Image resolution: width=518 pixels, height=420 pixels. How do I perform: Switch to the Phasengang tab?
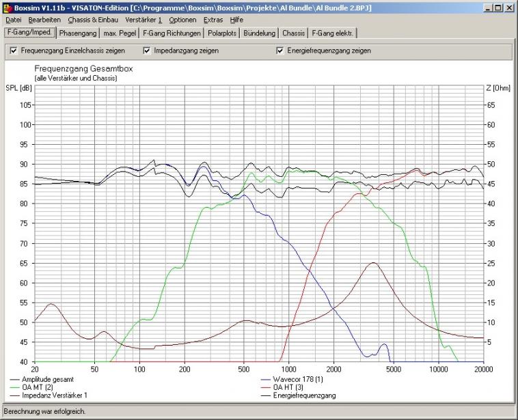point(77,33)
